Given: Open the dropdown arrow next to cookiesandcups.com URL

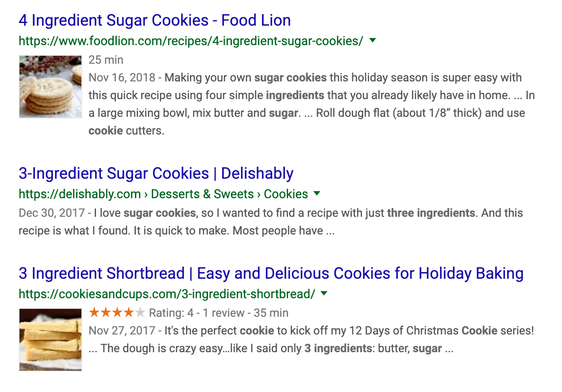Looking at the screenshot, I should tap(323, 293).
